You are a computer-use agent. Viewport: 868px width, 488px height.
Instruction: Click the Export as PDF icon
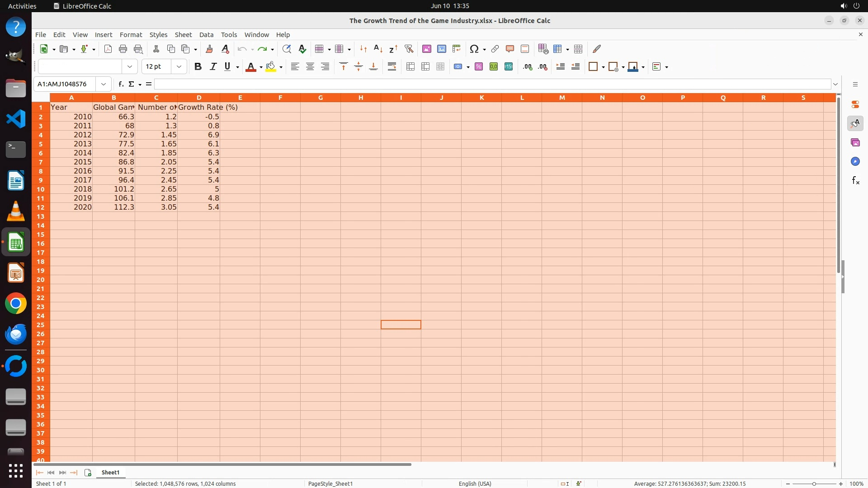point(108,49)
